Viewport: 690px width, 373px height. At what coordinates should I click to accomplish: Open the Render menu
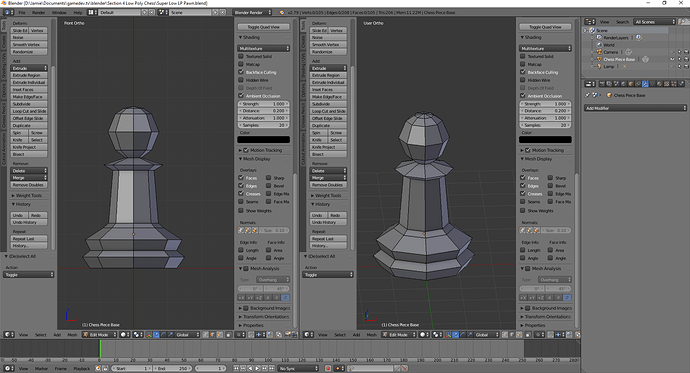38,12
